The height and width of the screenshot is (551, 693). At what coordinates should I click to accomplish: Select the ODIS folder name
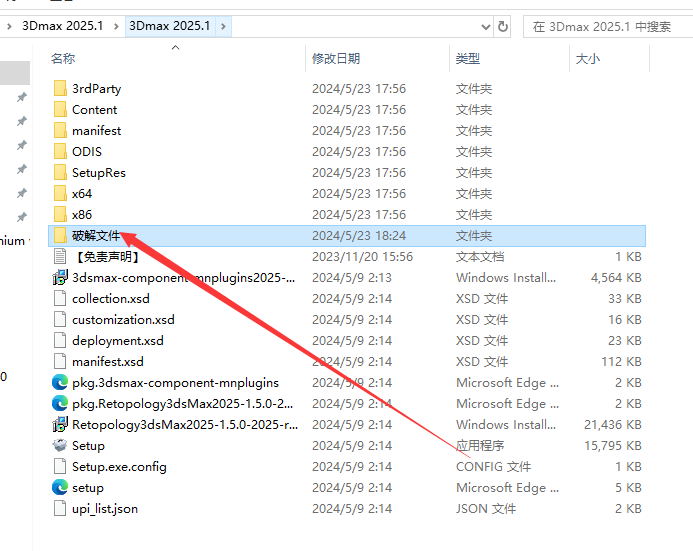(x=87, y=152)
